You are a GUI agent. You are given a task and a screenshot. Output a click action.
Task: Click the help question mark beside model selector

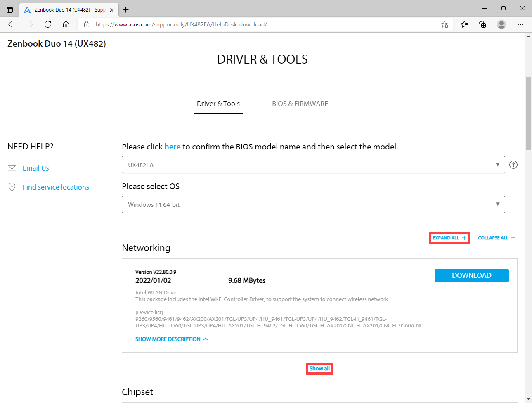click(x=513, y=165)
